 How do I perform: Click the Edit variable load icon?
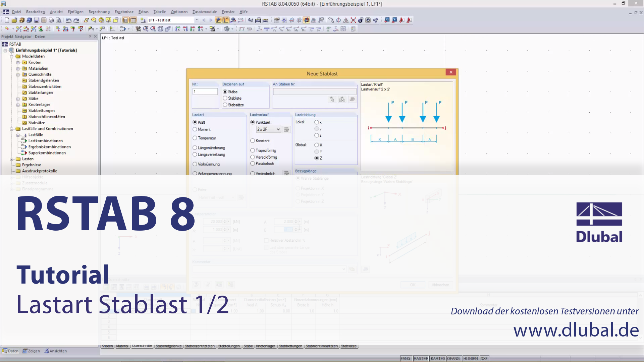coord(286,173)
